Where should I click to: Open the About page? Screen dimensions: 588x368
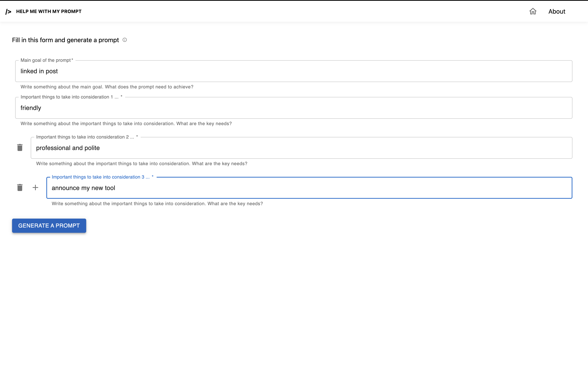coord(556,11)
